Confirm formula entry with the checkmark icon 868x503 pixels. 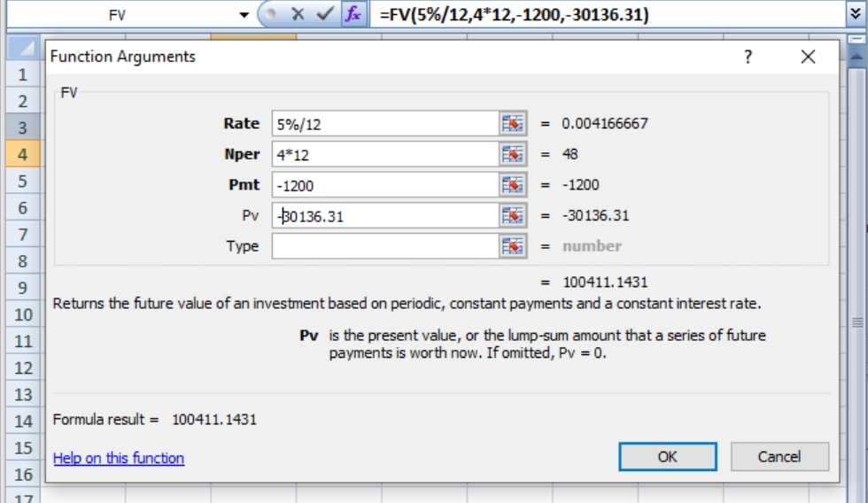pos(325,14)
